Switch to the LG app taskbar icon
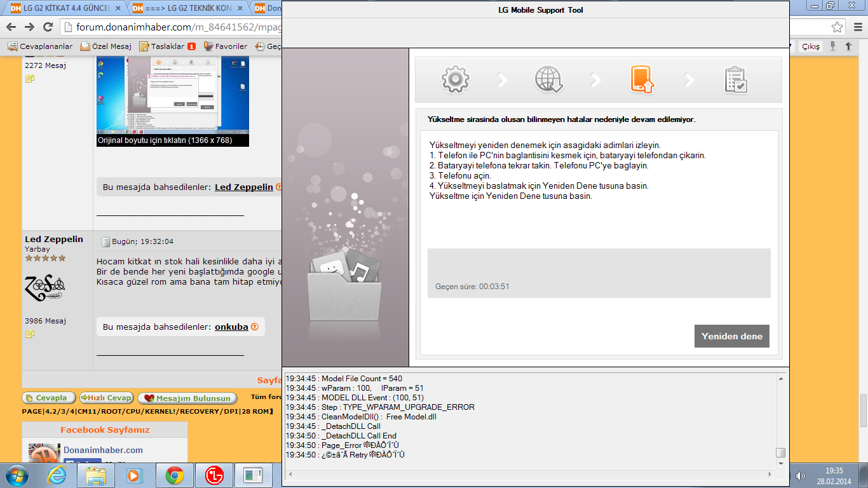The image size is (868, 488). pyautogui.click(x=215, y=475)
